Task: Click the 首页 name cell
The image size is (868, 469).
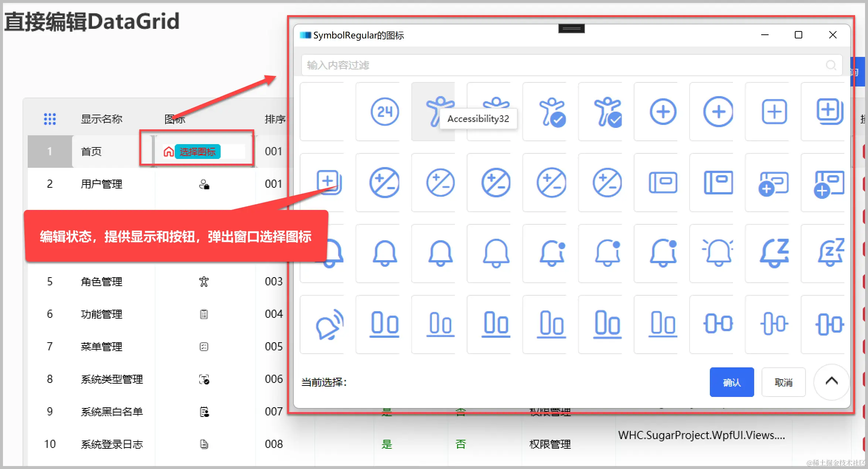Action: (x=91, y=152)
